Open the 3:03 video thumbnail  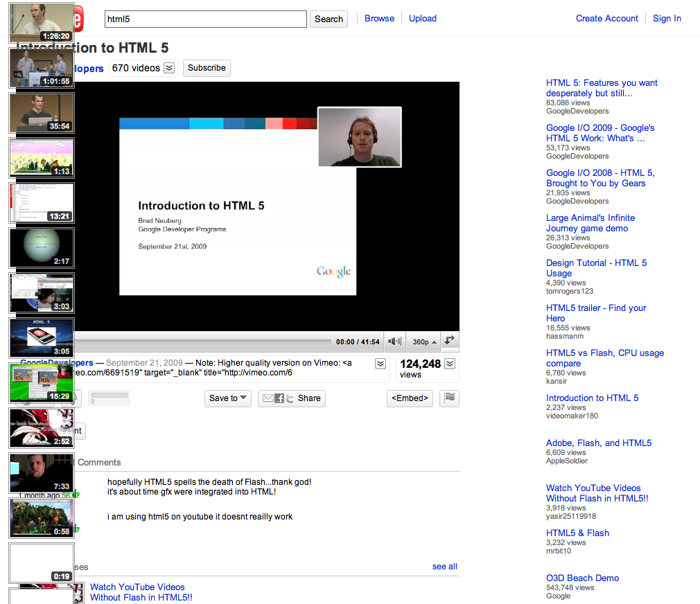[x=42, y=293]
